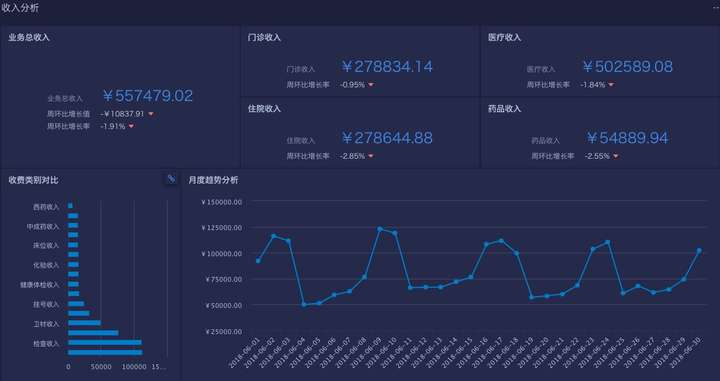Click the red down arrow beside -2.85%
Viewport: 720px width, 381px height.
pos(371,157)
